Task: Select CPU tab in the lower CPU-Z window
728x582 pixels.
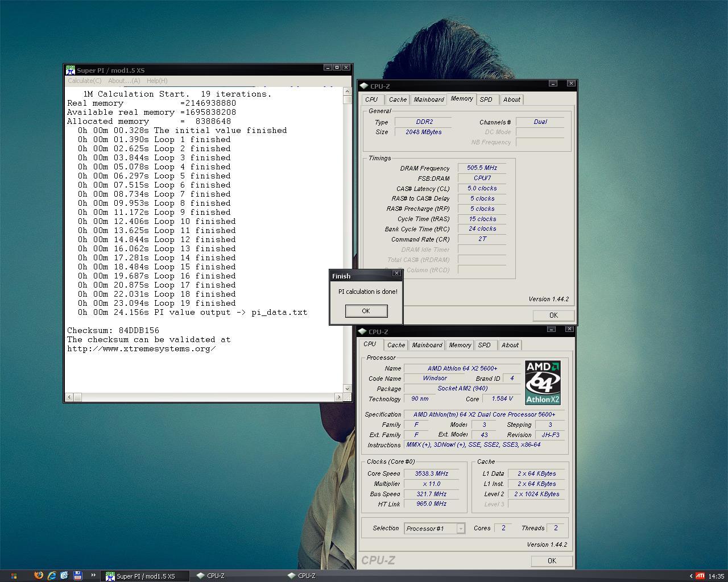Action: point(370,344)
